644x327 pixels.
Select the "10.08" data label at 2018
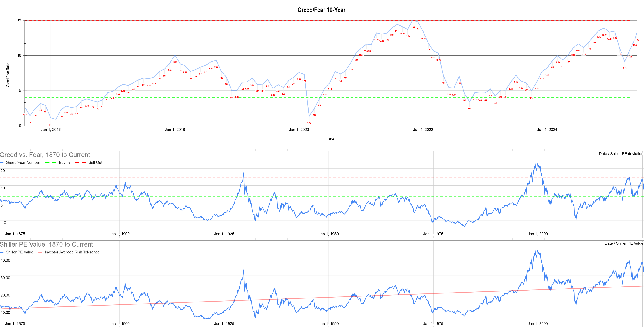coord(175,62)
